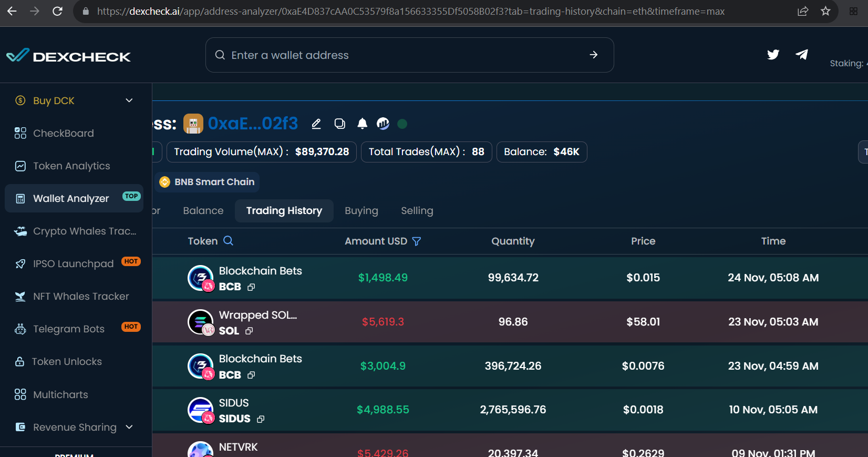Sort by the Time column header
Viewport: 868px width, 457px height.
coord(773,241)
